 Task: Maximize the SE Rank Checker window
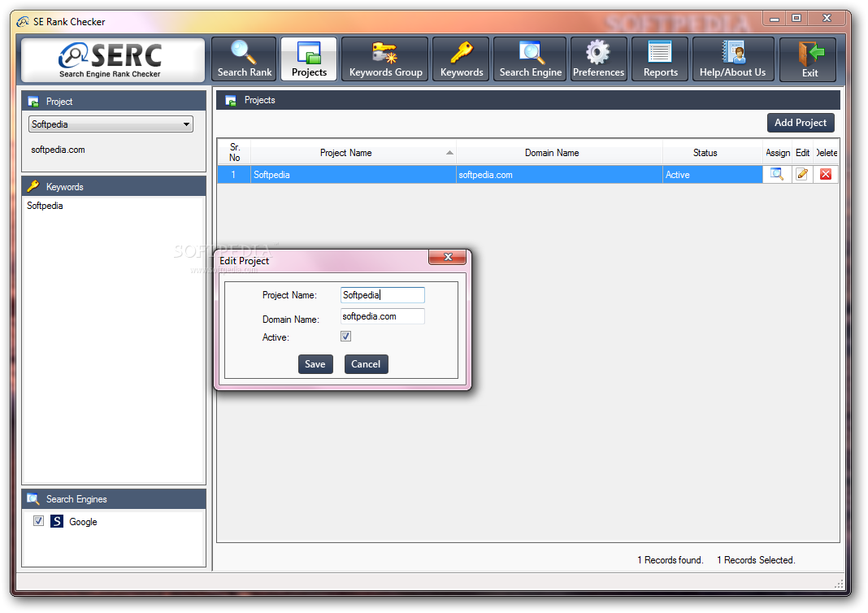(x=796, y=18)
